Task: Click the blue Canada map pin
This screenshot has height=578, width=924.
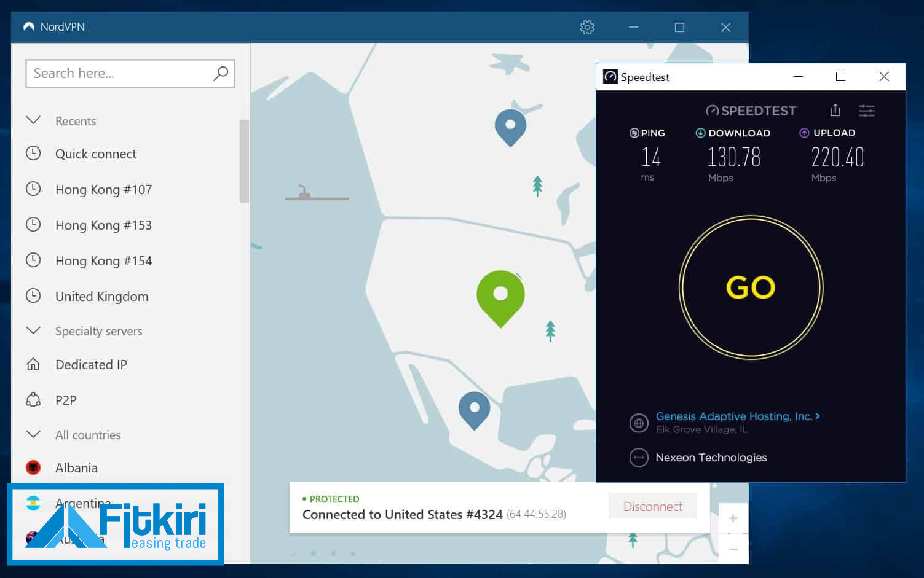Action: pos(510,127)
